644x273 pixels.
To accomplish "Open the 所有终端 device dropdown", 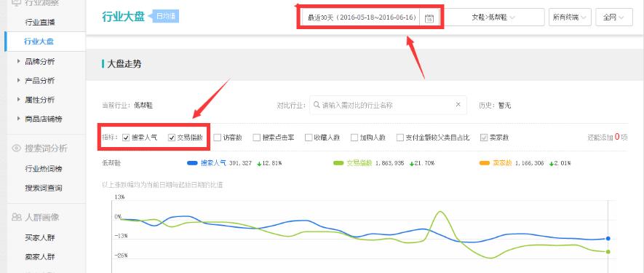I will [570, 17].
